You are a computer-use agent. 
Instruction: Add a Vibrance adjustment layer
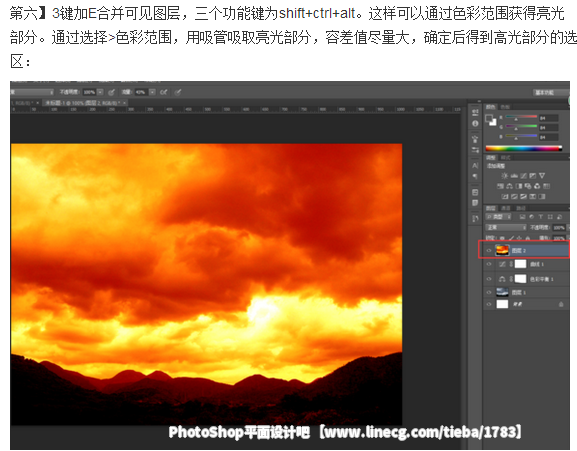tap(542, 176)
